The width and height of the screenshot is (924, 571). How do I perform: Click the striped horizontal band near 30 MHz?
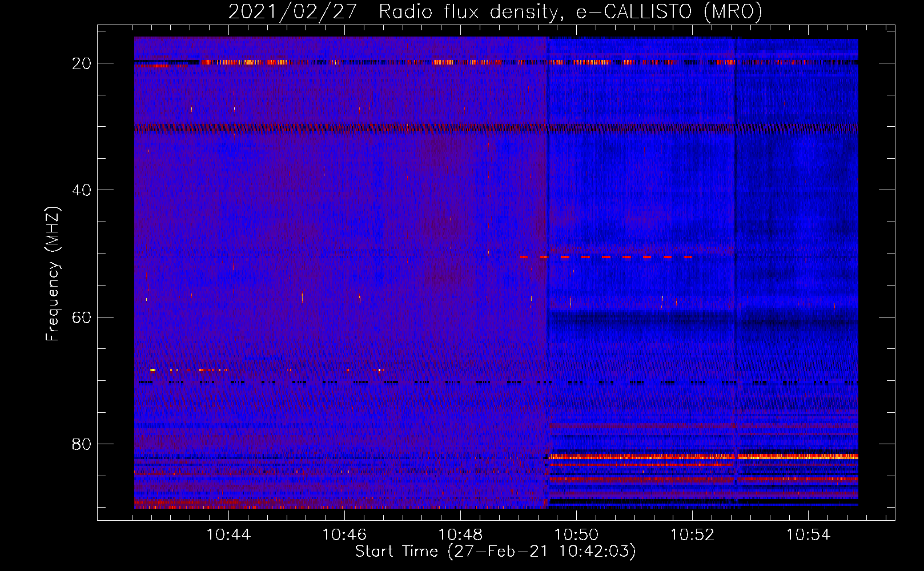point(496,128)
